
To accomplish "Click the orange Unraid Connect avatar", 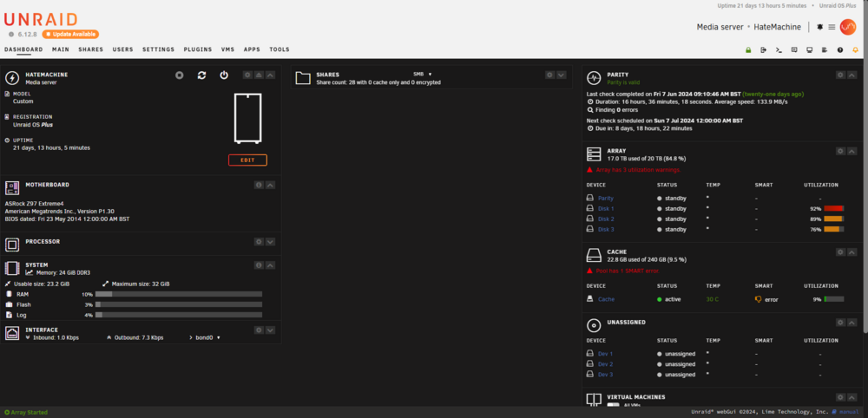I will tap(848, 27).
